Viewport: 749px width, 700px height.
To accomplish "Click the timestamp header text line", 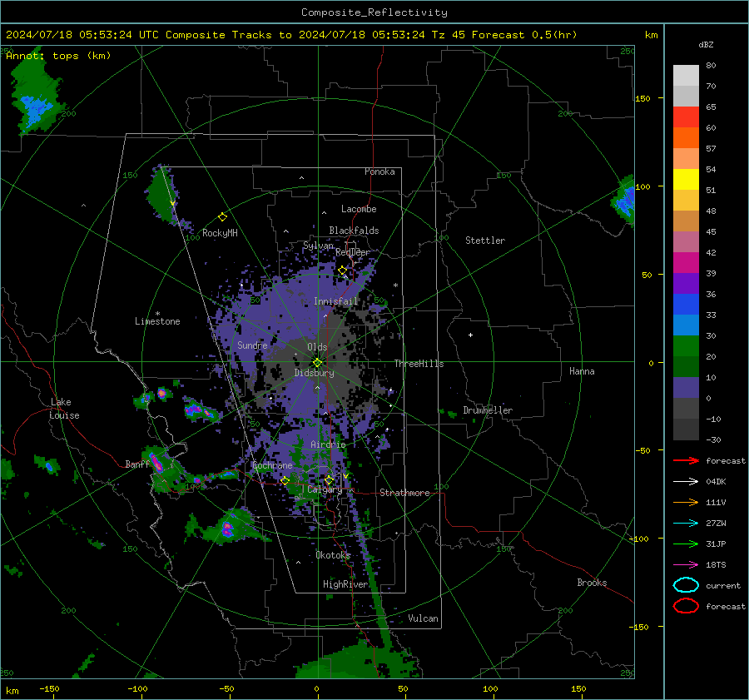I will (x=291, y=35).
